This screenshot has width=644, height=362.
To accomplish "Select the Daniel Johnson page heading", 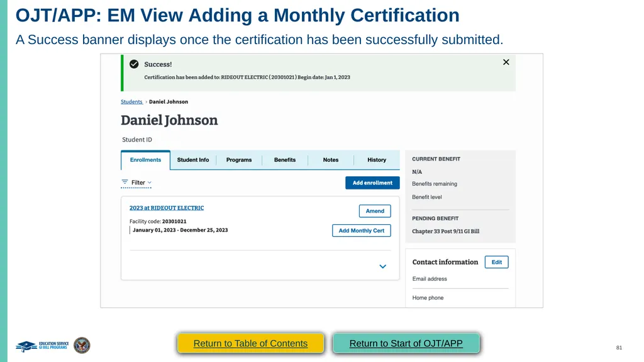I will [x=169, y=120].
